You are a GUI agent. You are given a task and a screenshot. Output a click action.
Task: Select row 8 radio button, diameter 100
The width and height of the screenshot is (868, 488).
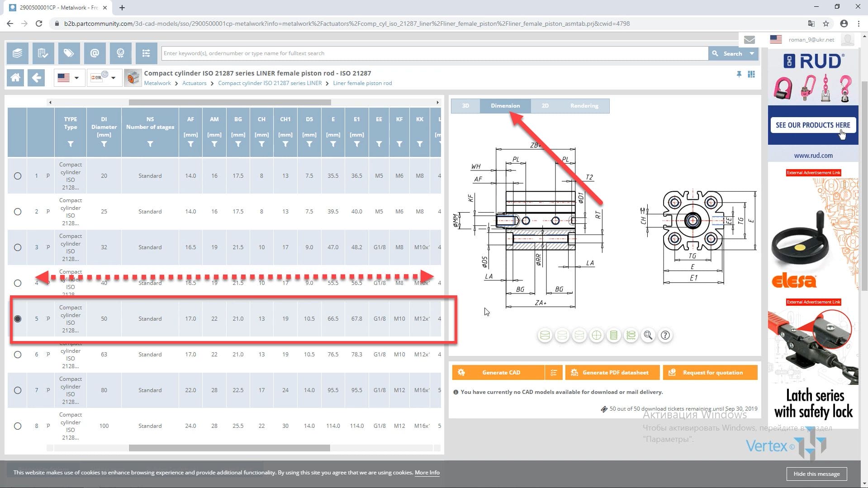[18, 426]
